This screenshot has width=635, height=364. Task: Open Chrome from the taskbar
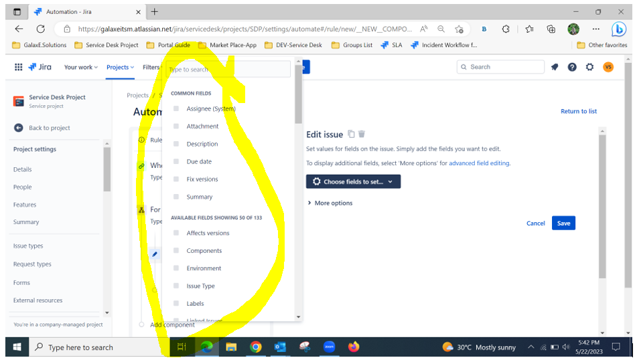pyautogui.click(x=255, y=347)
